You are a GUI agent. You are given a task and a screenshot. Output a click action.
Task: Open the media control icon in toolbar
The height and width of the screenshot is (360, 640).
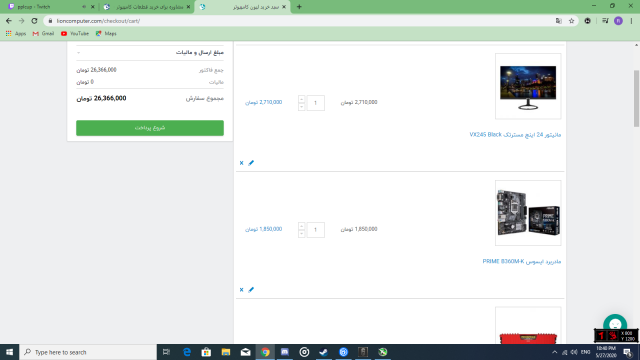(605, 21)
